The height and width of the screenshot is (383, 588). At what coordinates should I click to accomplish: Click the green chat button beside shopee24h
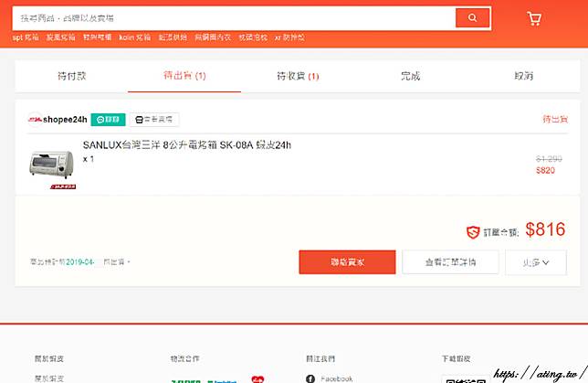(x=108, y=120)
